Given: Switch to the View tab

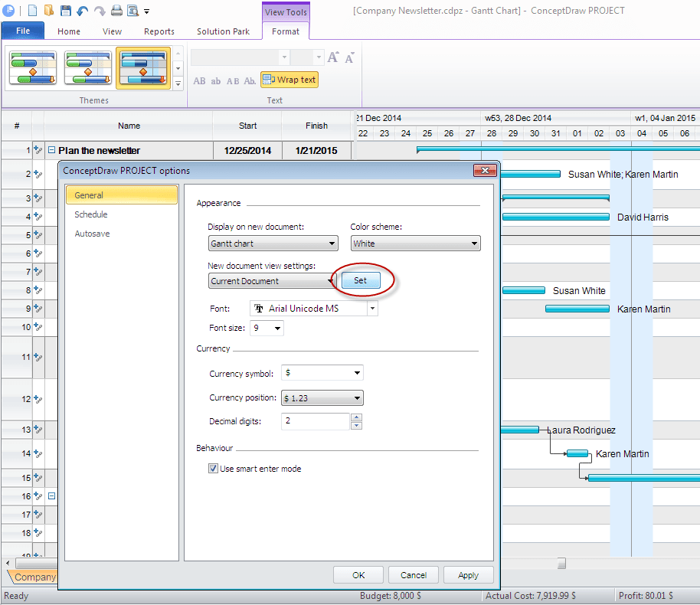Looking at the screenshot, I should pyautogui.click(x=112, y=31).
